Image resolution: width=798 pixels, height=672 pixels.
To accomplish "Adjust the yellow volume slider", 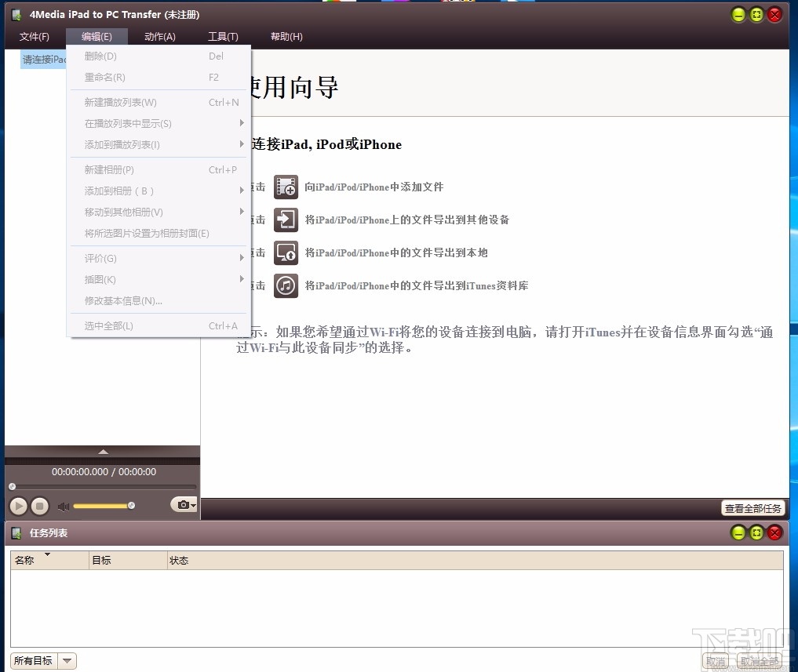I will pos(102,505).
